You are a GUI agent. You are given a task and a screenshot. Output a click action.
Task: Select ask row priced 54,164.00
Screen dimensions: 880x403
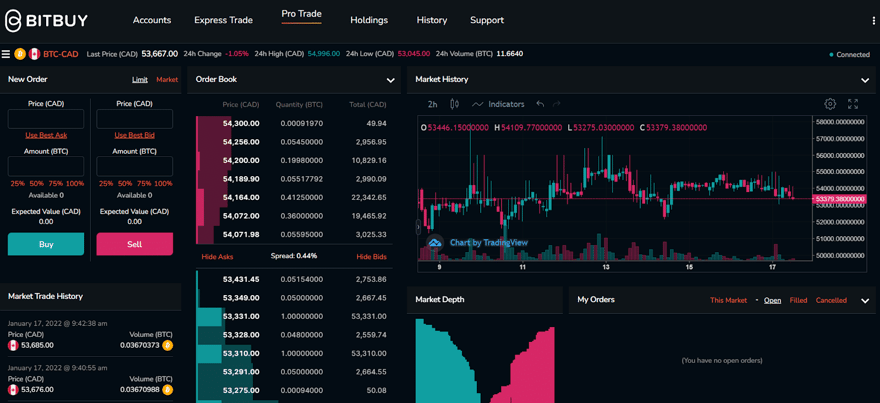tap(296, 198)
